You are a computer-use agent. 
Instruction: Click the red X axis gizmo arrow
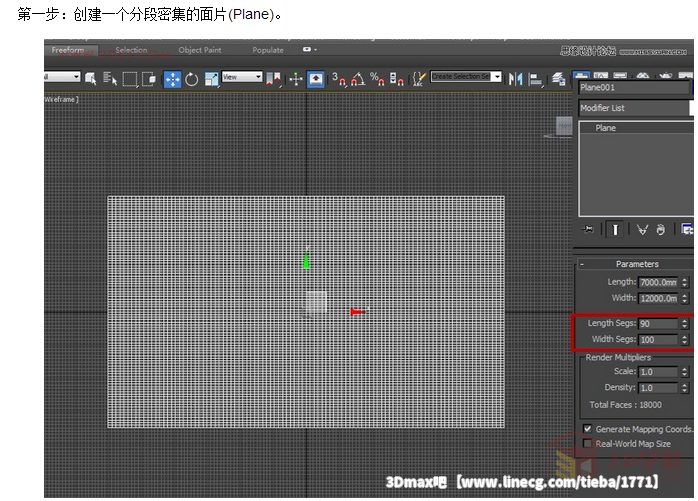[357, 312]
